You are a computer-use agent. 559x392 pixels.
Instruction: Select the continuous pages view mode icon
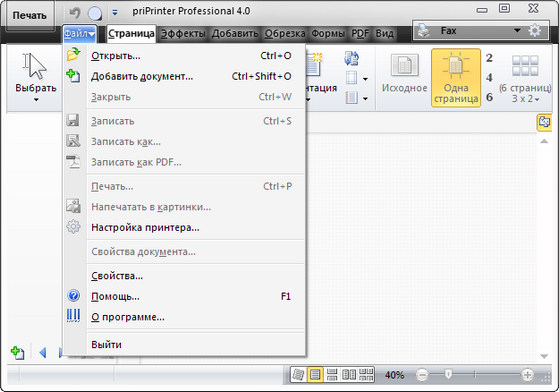click(332, 375)
